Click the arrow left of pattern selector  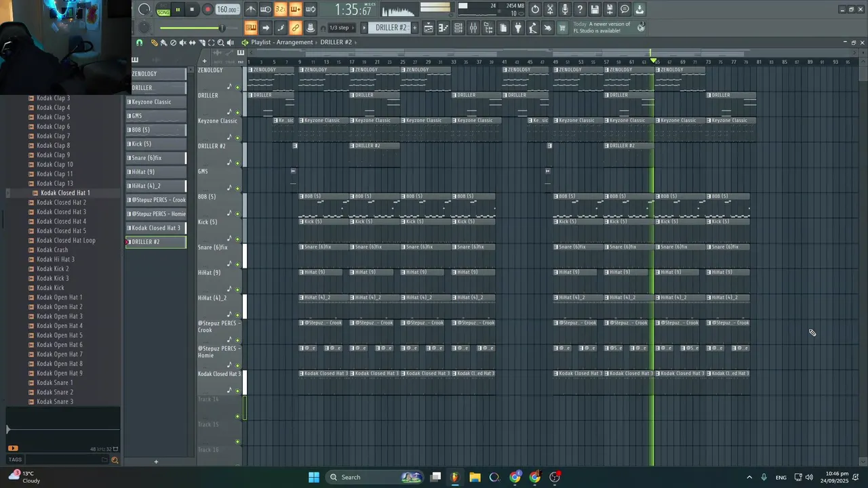coord(363,28)
